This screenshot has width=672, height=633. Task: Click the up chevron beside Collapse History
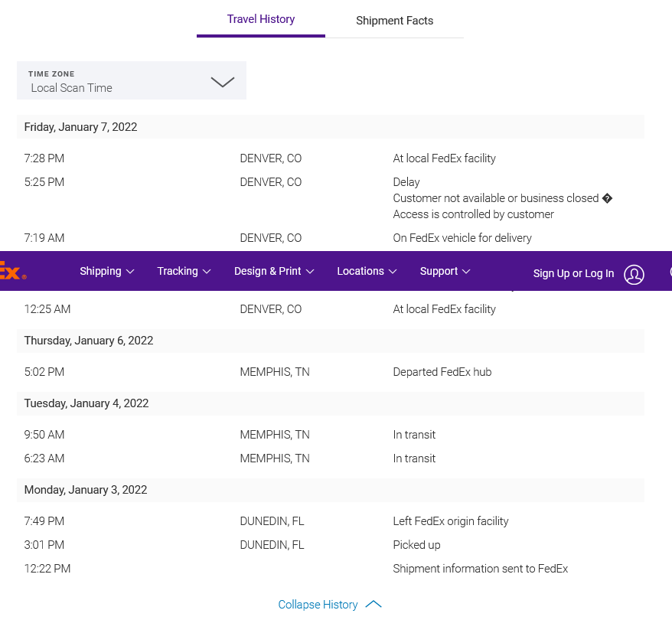tap(374, 605)
